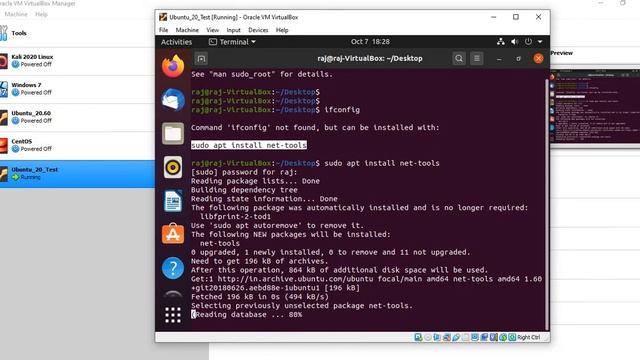Select the Ubuntu_20_Test running VM
The height and width of the screenshot is (360, 640).
pyautogui.click(x=78, y=174)
